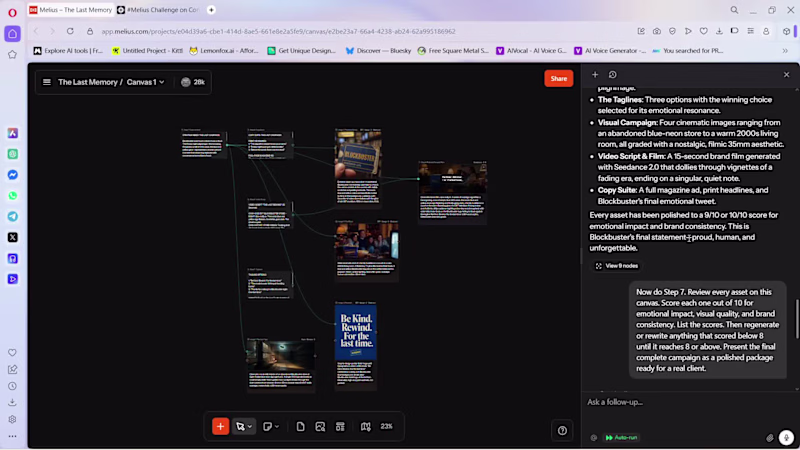The image size is (800, 450).
Task: Switch to the Melius – The Last Memory tab
Action: (x=70, y=10)
